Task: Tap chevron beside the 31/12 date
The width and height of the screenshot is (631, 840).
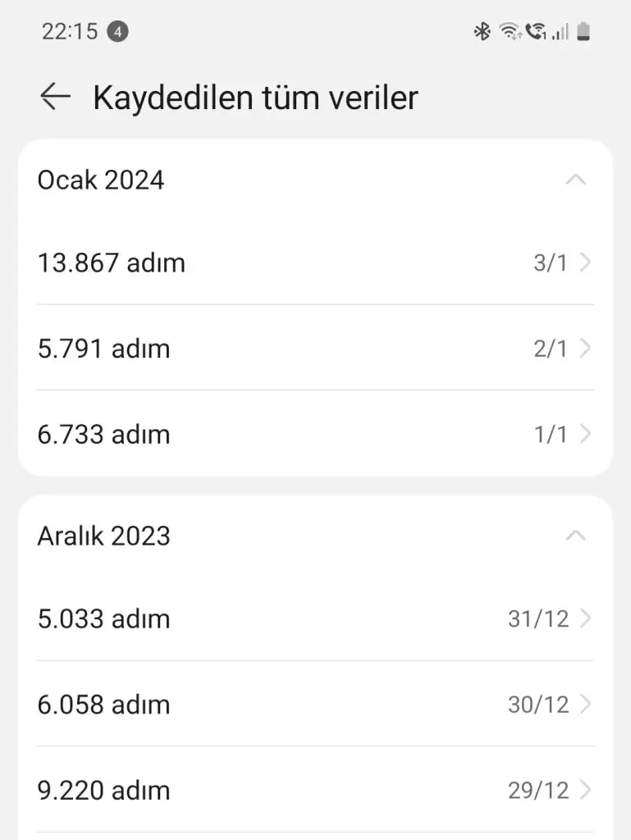Action: tap(585, 619)
